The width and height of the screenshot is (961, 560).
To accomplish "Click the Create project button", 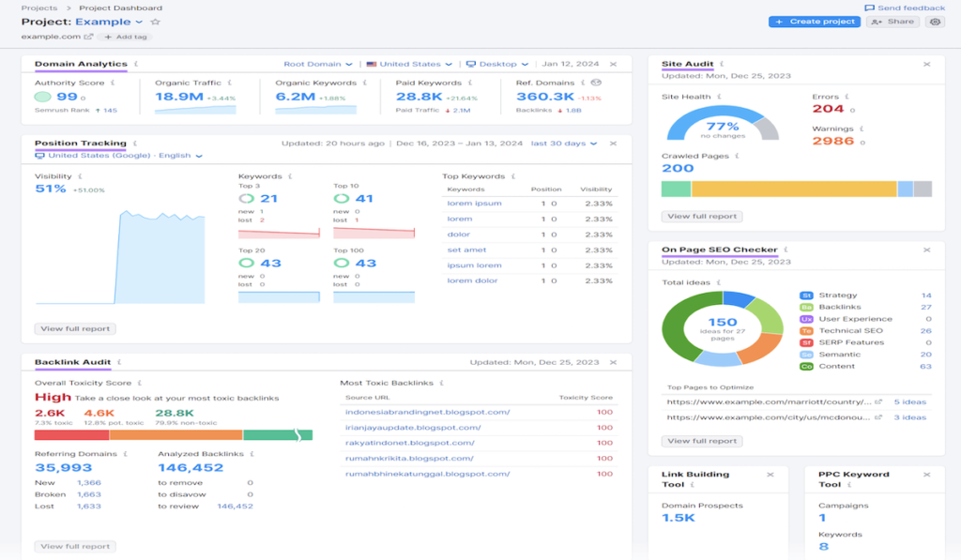I will tap(814, 22).
